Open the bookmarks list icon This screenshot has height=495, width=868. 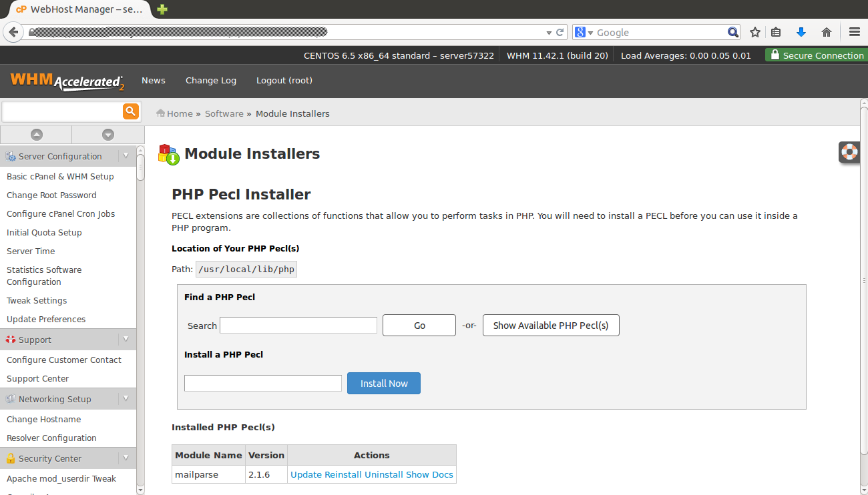pos(776,32)
